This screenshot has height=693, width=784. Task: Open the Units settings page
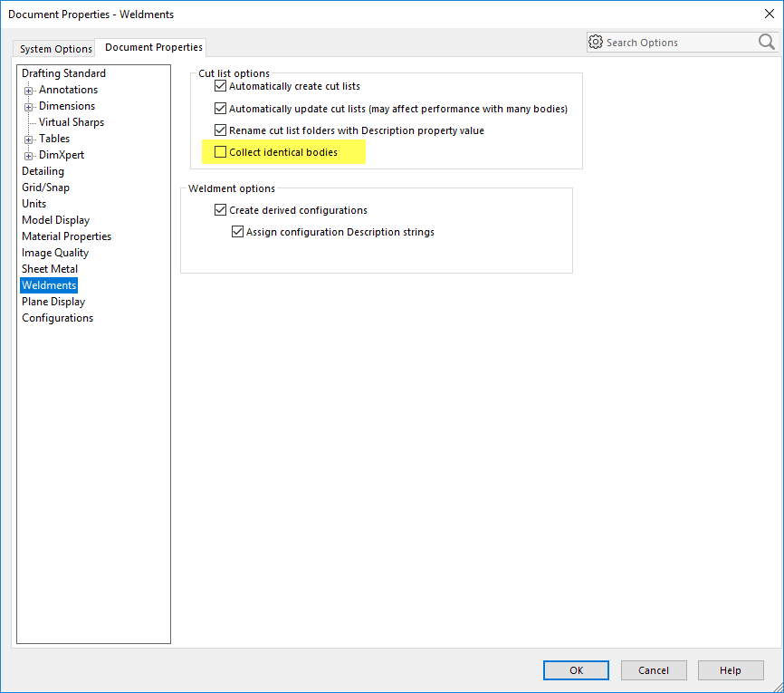[34, 204]
